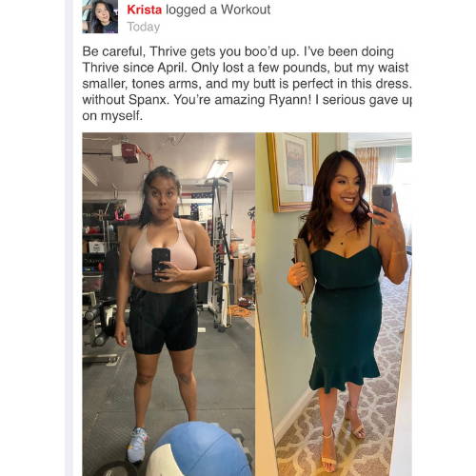
Task: Open Krista's profile avatar thumbnail
Action: (100, 16)
